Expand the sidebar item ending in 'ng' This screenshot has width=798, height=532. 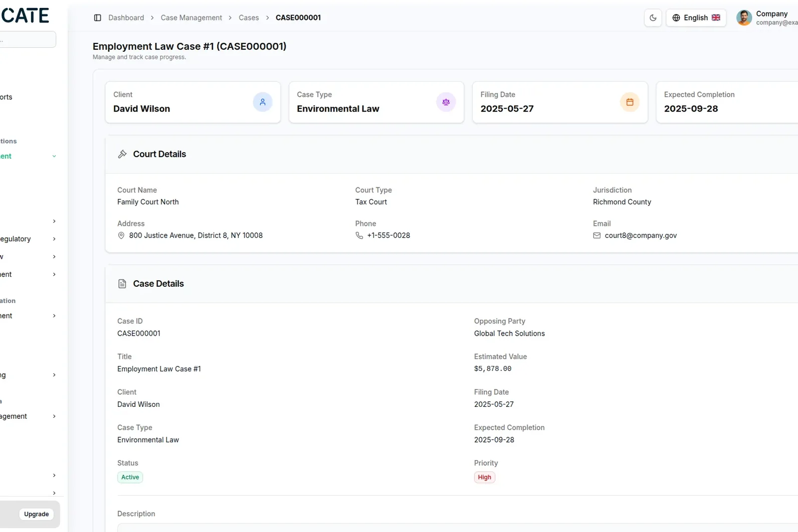(28, 375)
